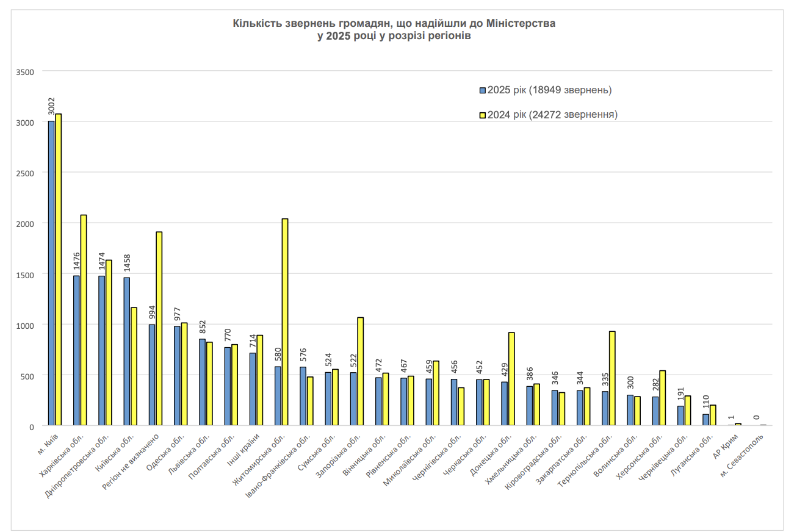
Task: Click the yellow bar for Регіон не визначено
Action: [x=159, y=328]
